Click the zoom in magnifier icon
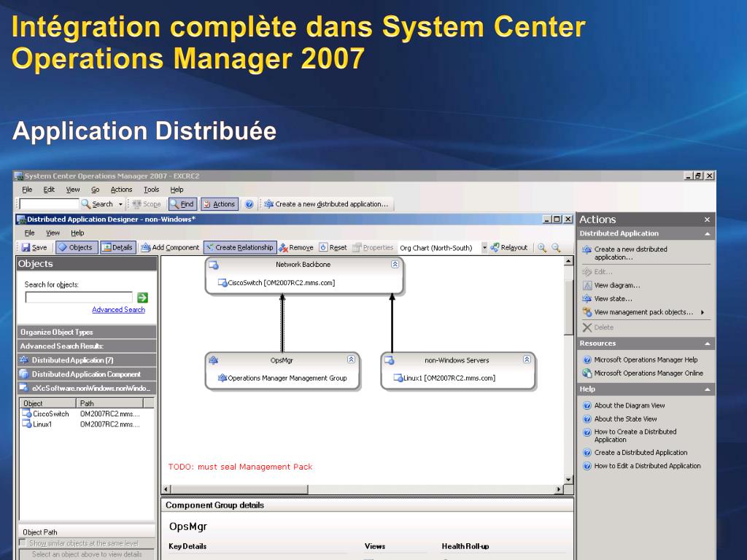Screen dimensions: 747x560 [542, 248]
